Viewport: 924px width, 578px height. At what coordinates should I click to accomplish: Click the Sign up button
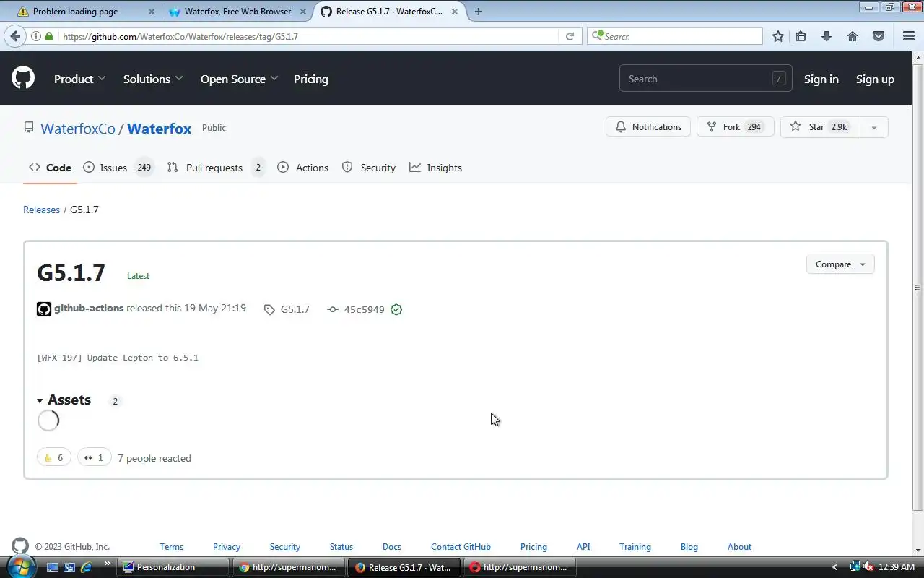(x=875, y=79)
